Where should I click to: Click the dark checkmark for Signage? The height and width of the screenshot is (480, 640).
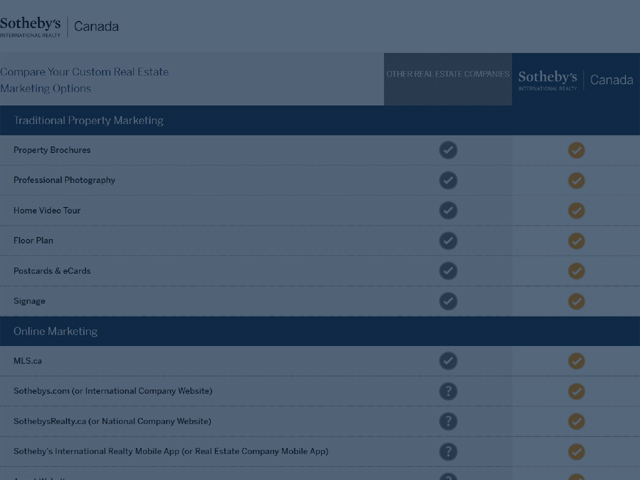[448, 301]
